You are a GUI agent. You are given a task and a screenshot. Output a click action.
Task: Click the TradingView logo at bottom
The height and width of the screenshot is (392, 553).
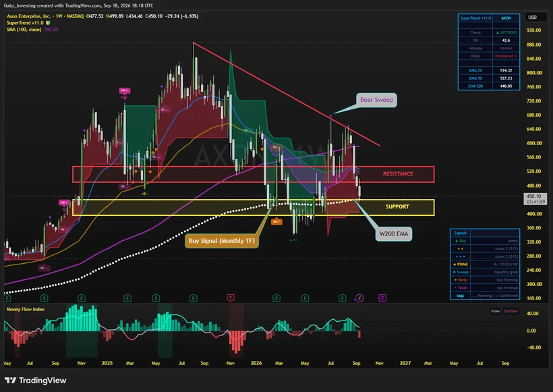[35, 381]
